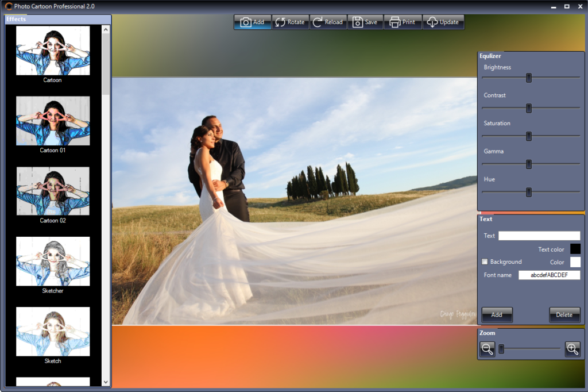Click the Add photo camera icon

pyautogui.click(x=246, y=22)
